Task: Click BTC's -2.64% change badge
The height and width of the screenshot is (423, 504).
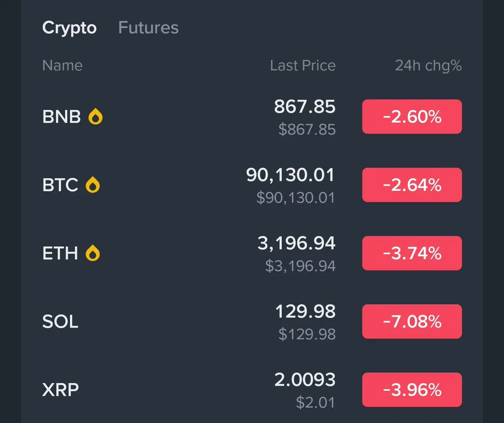Action: pyautogui.click(x=412, y=185)
